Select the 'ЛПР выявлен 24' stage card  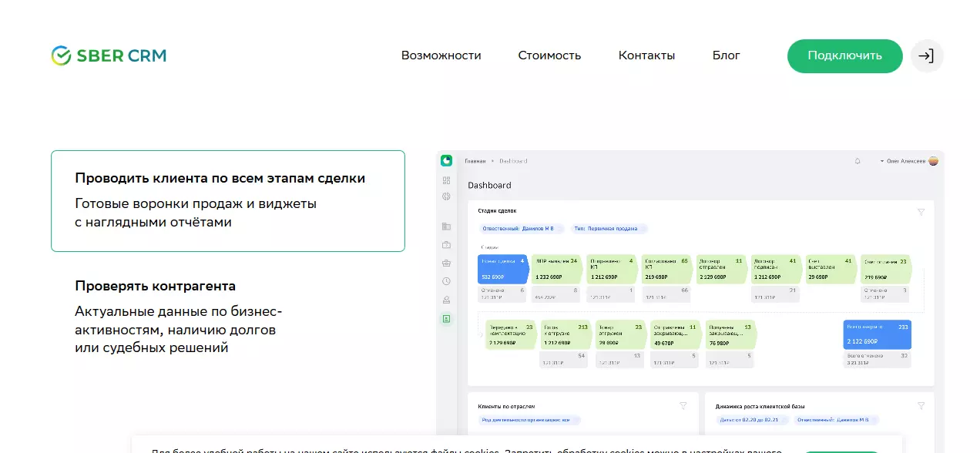pos(556,269)
